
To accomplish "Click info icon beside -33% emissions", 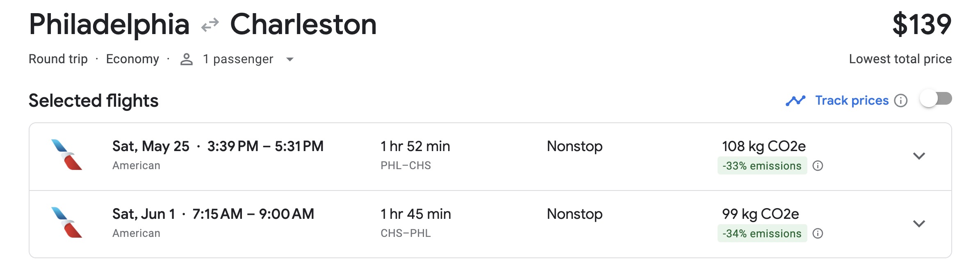I will (818, 166).
